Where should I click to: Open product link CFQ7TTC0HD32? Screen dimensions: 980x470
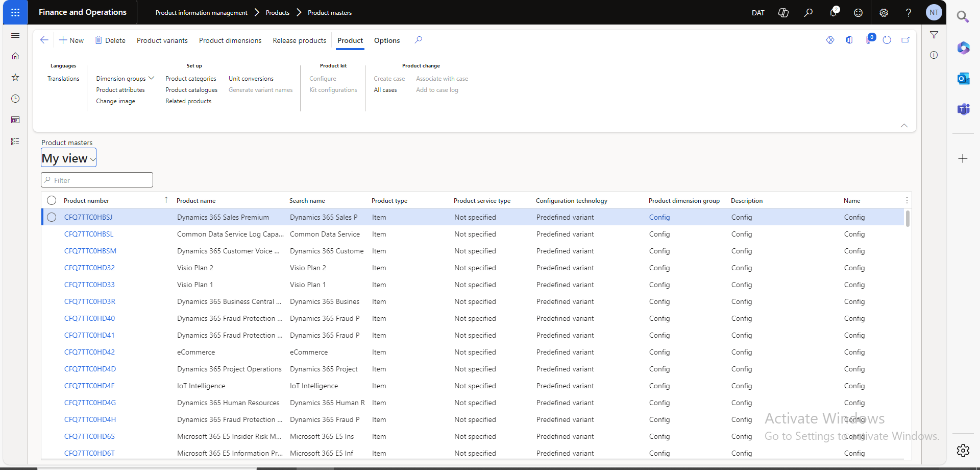click(89, 268)
